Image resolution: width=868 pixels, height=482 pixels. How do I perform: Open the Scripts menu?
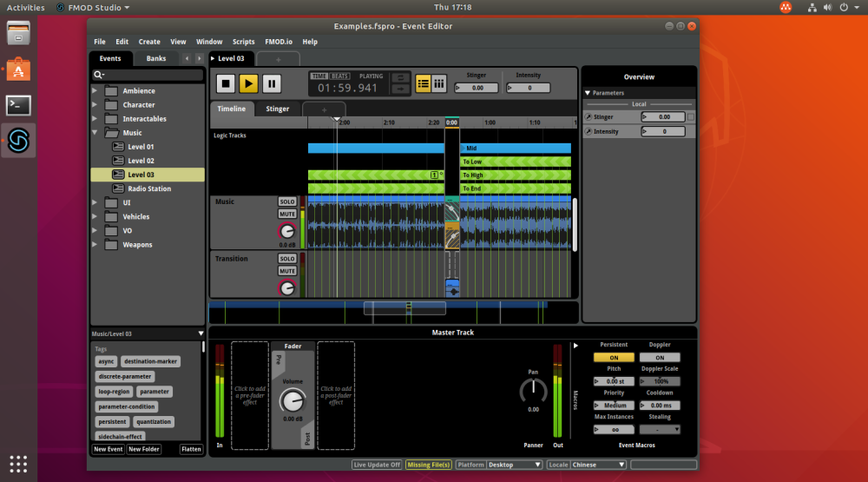click(243, 42)
